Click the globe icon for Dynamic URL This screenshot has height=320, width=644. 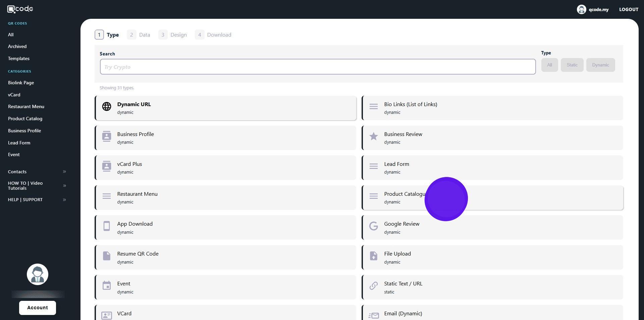point(107,106)
